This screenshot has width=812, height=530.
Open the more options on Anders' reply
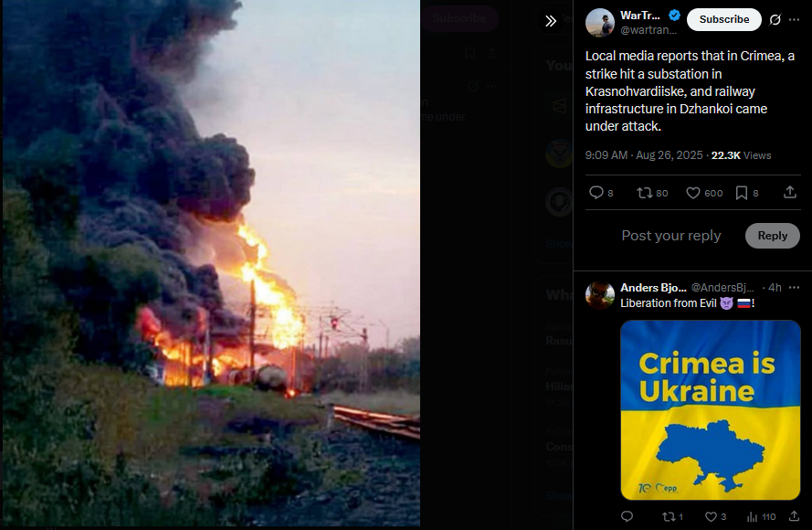(794, 288)
